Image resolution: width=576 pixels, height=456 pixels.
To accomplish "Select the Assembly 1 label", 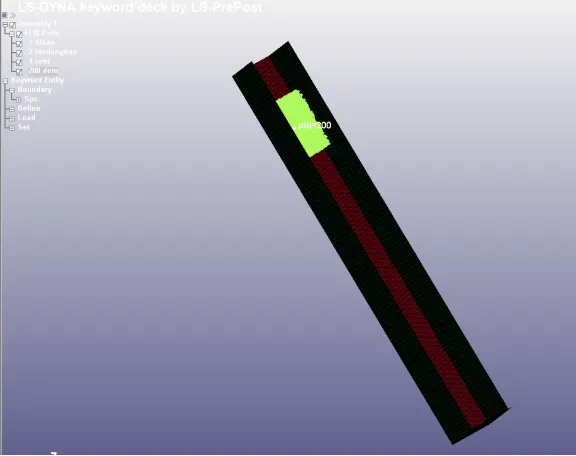I will (x=37, y=24).
